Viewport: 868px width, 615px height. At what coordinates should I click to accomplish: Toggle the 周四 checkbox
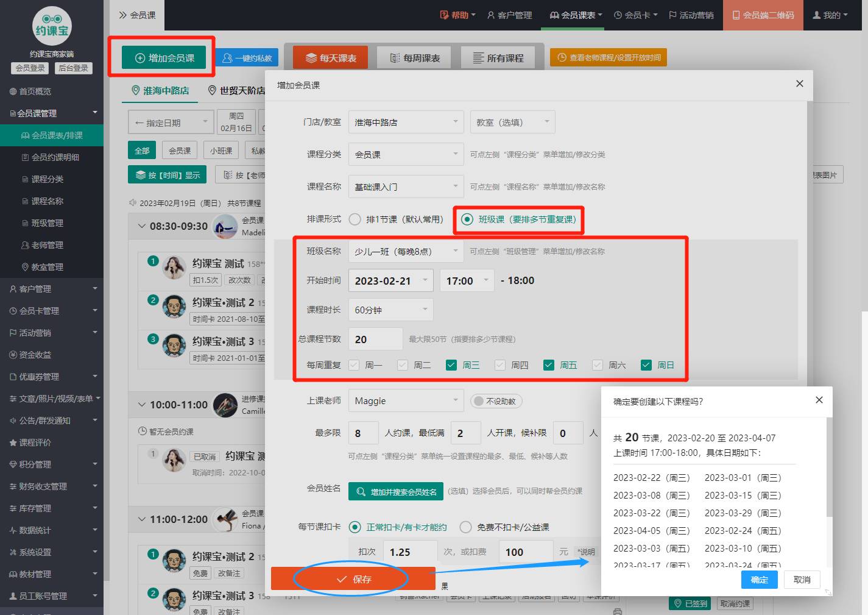pos(500,365)
